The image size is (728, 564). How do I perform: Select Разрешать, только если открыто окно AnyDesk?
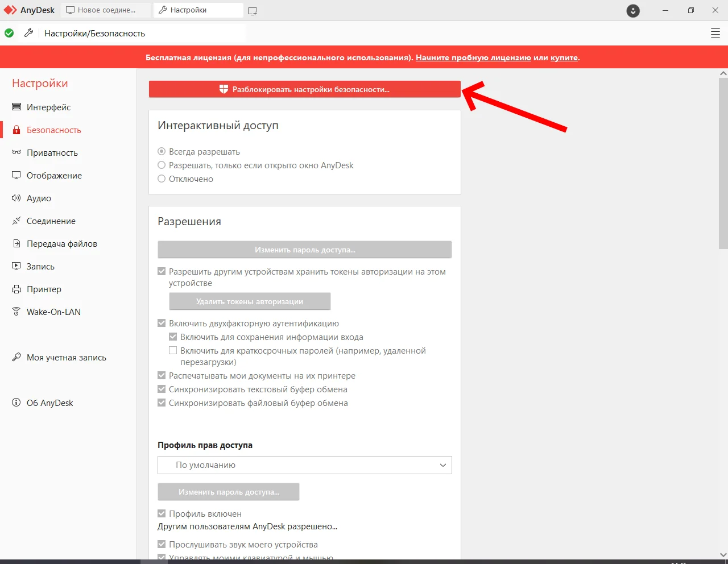pos(162,165)
